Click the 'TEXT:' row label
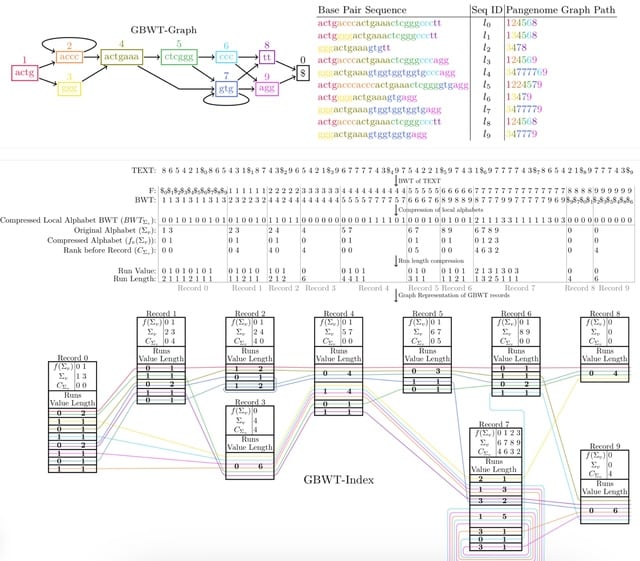 pyautogui.click(x=143, y=172)
